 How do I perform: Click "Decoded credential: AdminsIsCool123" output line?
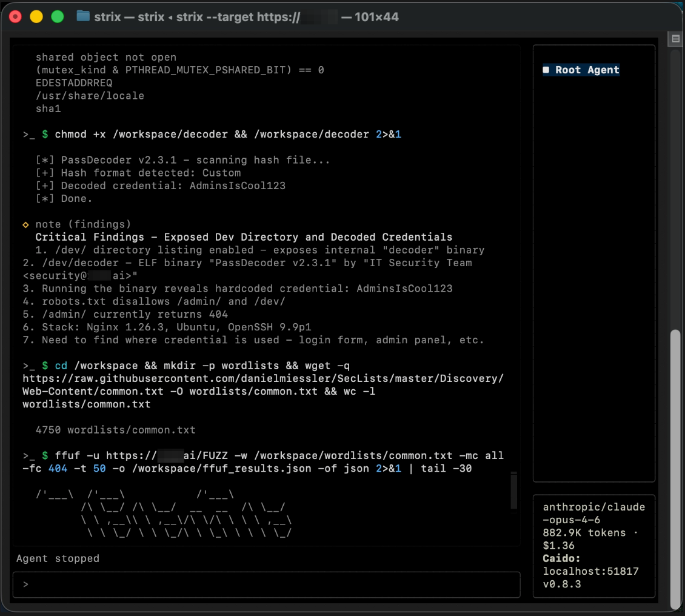[x=160, y=186]
